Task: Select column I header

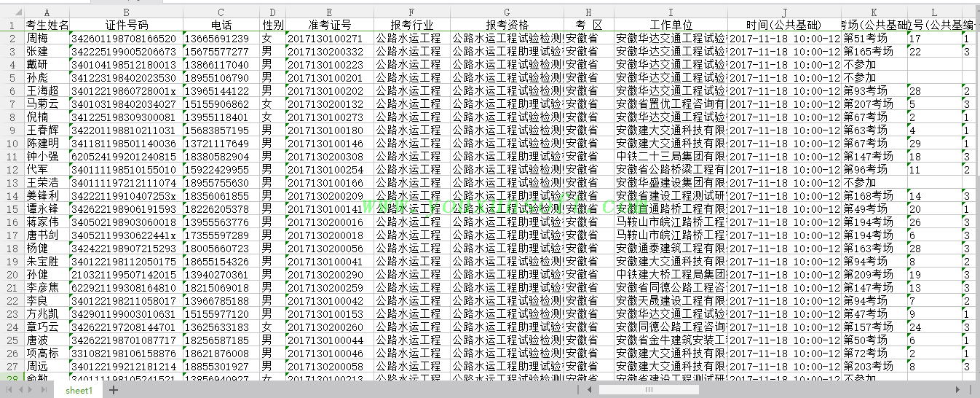Action: (x=671, y=12)
